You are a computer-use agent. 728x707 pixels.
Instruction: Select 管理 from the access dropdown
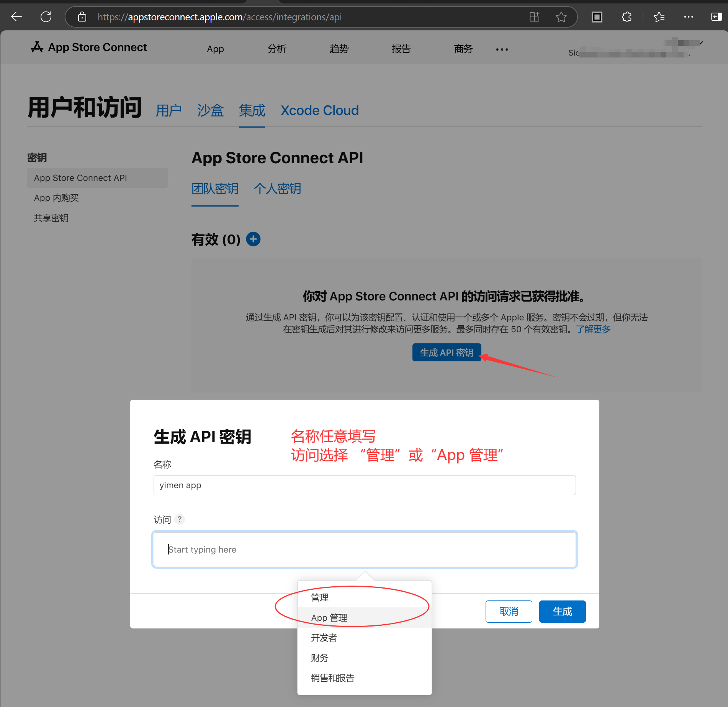[320, 597]
